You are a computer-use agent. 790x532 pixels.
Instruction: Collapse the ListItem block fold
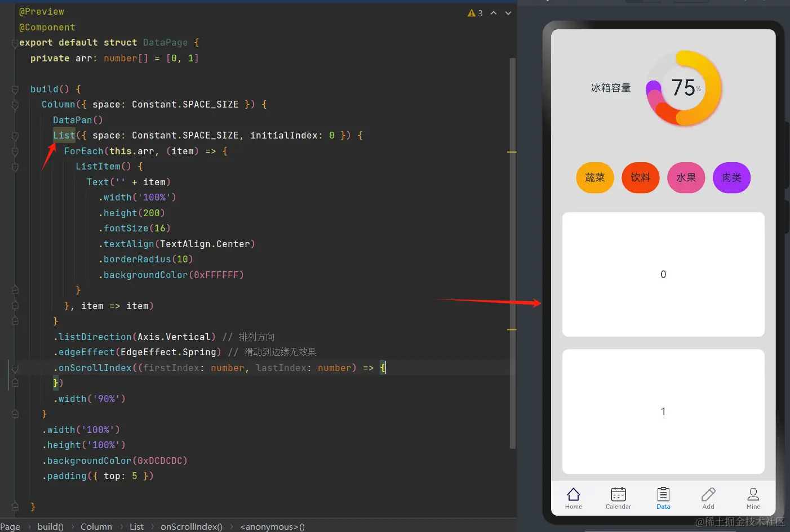pos(15,167)
